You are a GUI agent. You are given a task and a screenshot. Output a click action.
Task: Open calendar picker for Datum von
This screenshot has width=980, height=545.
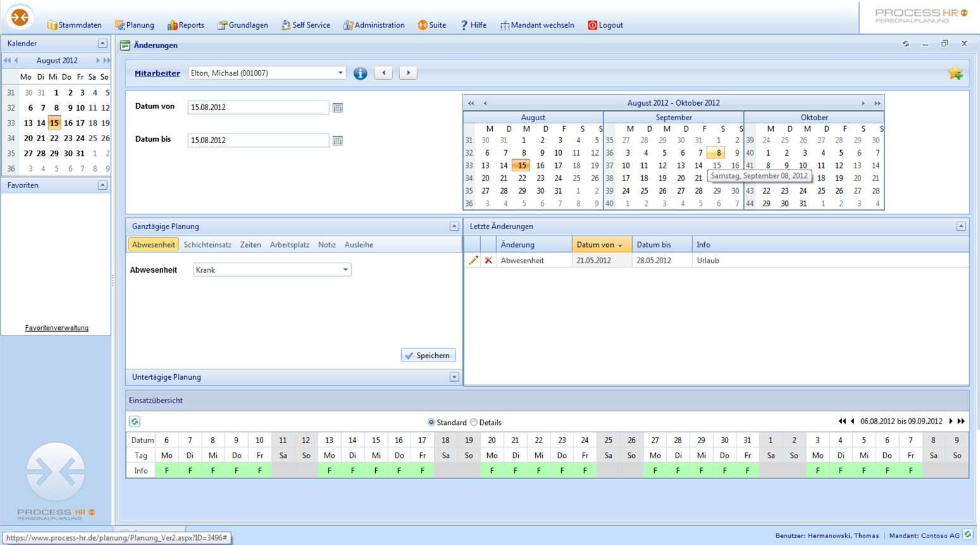338,108
